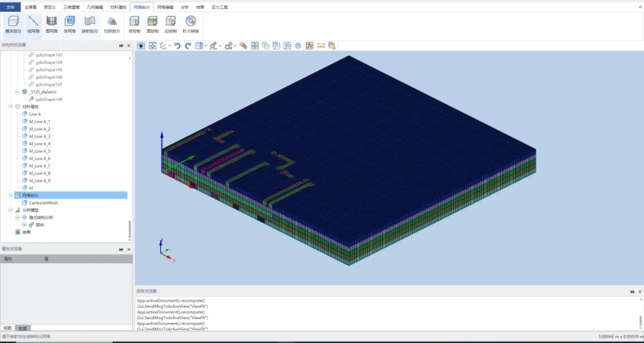
Task: Collapse the 分析模型 tree node
Action: 10,210
